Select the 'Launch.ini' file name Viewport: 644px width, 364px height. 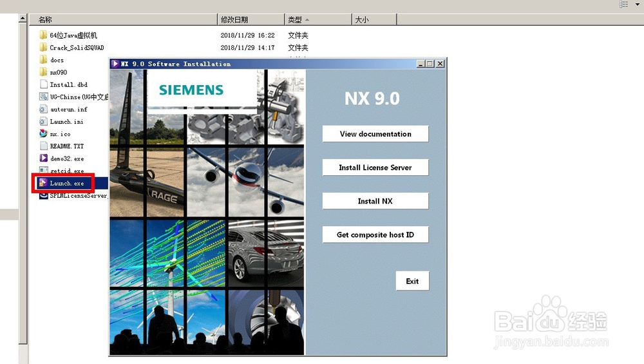coord(66,122)
